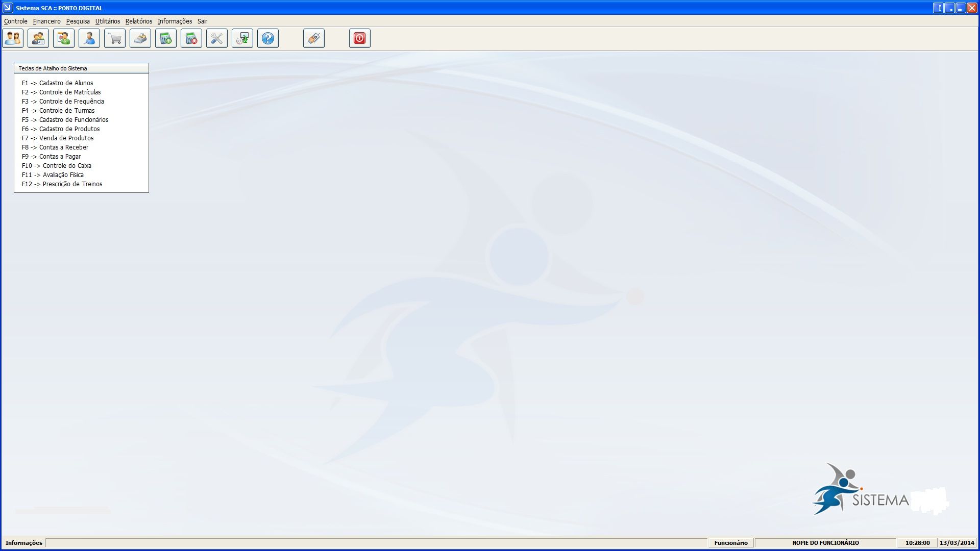This screenshot has width=980, height=551.
Task: Click the 13/03/2014 date in status bar
Action: (957, 543)
